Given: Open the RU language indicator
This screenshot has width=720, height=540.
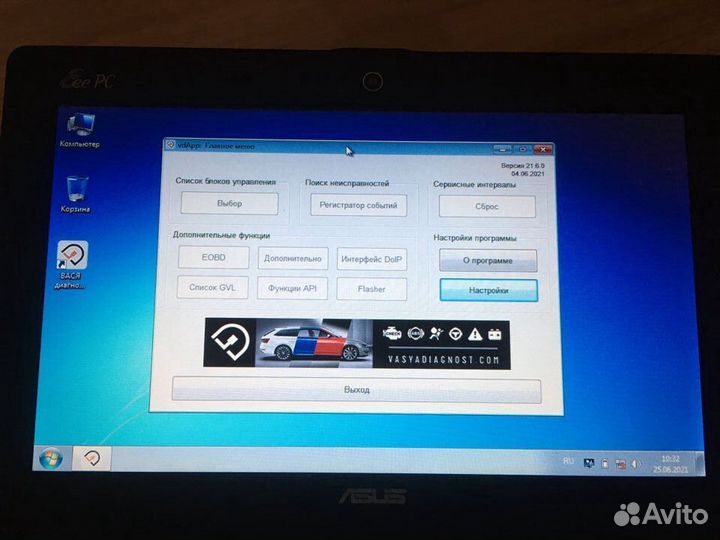Looking at the screenshot, I should 569,463.
